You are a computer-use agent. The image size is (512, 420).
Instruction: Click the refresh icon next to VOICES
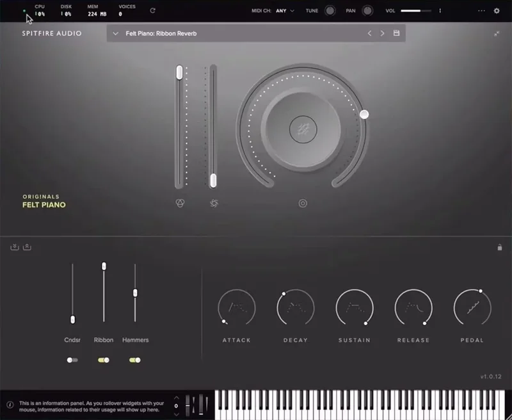click(x=152, y=10)
